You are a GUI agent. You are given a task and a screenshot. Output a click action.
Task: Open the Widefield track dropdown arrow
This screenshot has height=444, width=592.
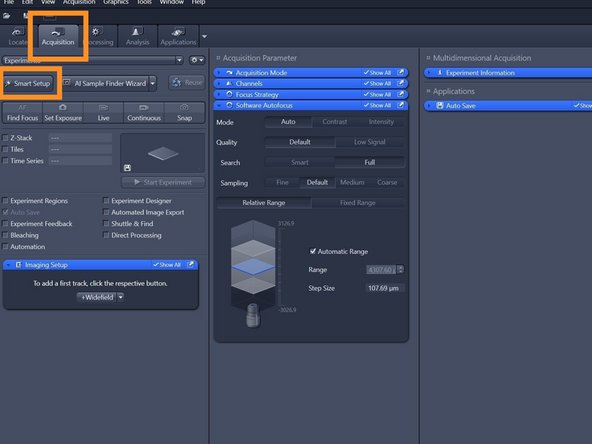[120, 298]
